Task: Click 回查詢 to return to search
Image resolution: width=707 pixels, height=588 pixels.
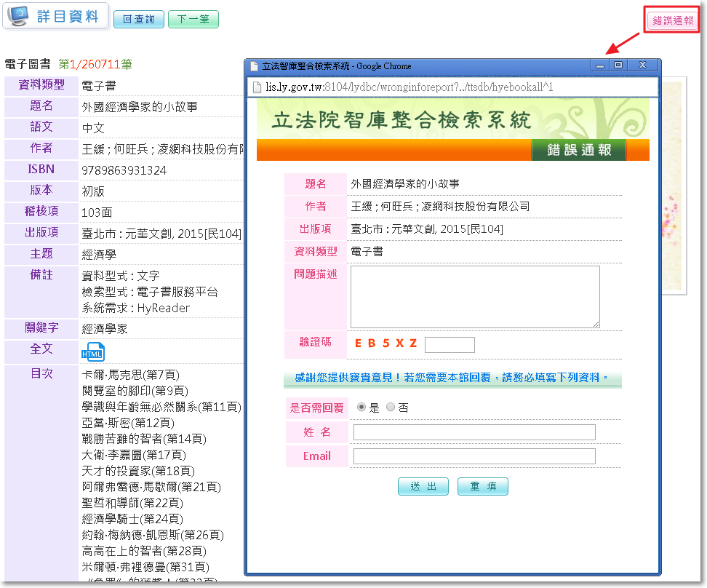Action: (x=138, y=20)
